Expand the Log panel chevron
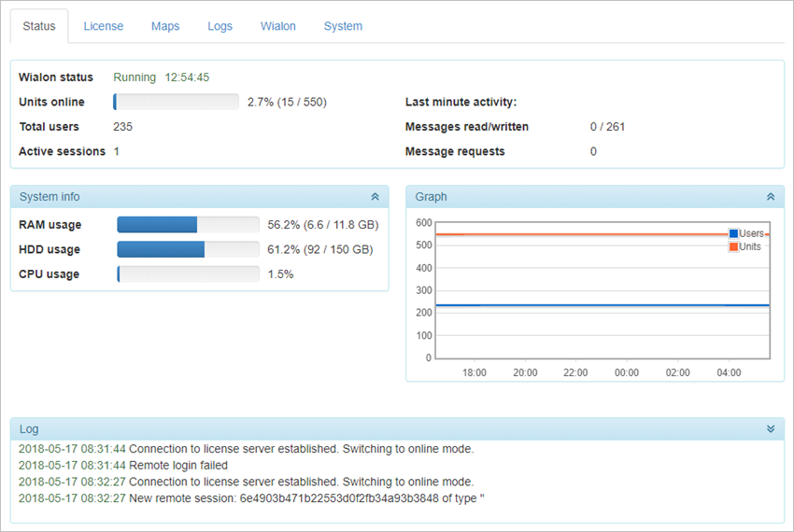 click(771, 429)
